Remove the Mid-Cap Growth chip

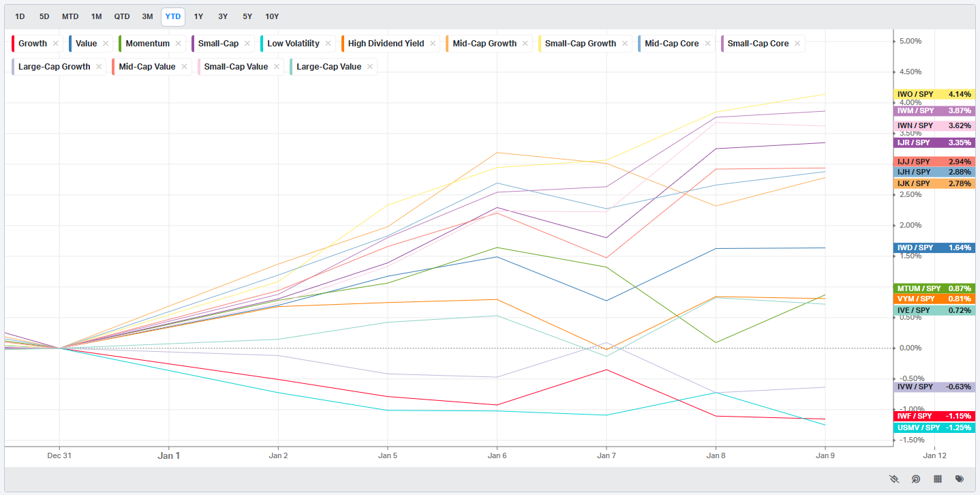[x=525, y=44]
